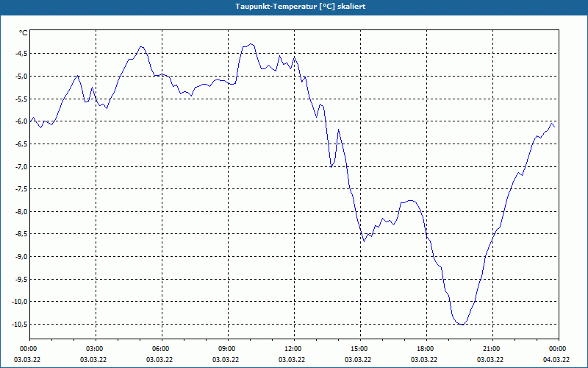Select the -8,5 y-axis label
588x368 pixels.
(21, 234)
